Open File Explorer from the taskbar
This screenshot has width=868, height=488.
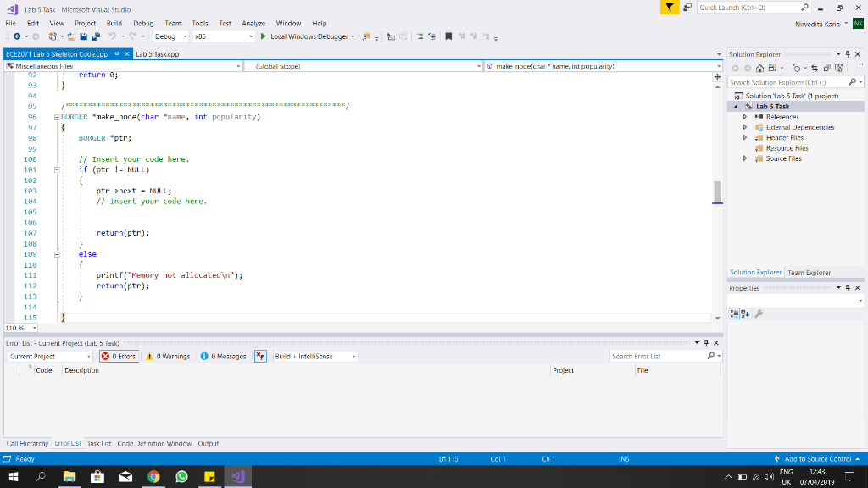(x=70, y=476)
